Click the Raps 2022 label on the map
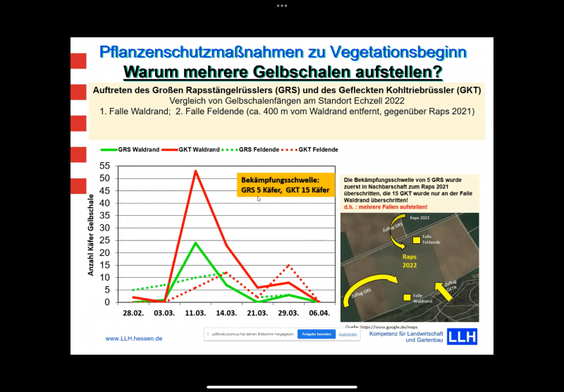564x392 pixels. (x=407, y=262)
